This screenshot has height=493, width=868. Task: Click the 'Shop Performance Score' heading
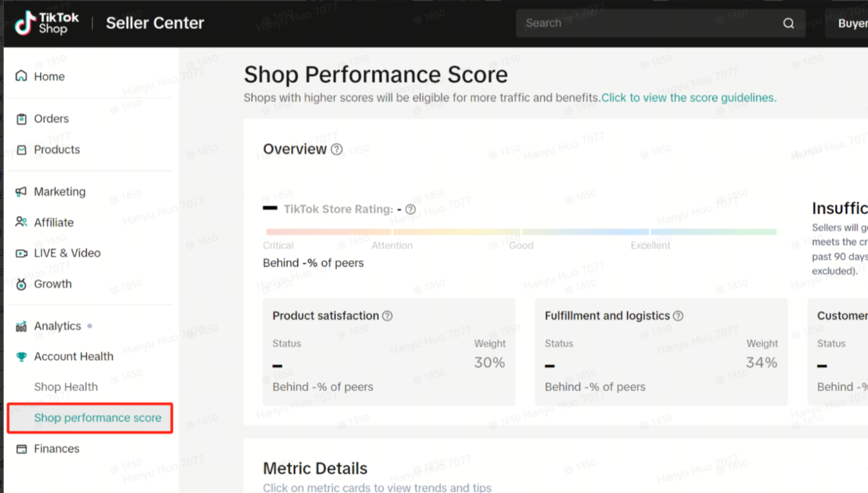[x=376, y=75]
